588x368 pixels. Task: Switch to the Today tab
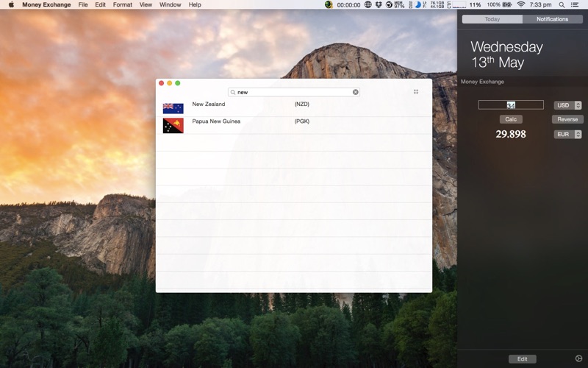[492, 19]
